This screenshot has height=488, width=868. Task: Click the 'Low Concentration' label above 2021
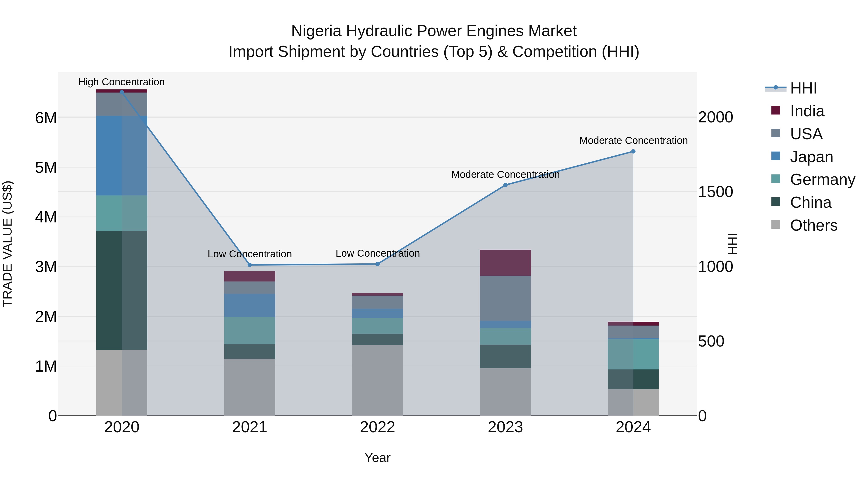pyautogui.click(x=250, y=254)
